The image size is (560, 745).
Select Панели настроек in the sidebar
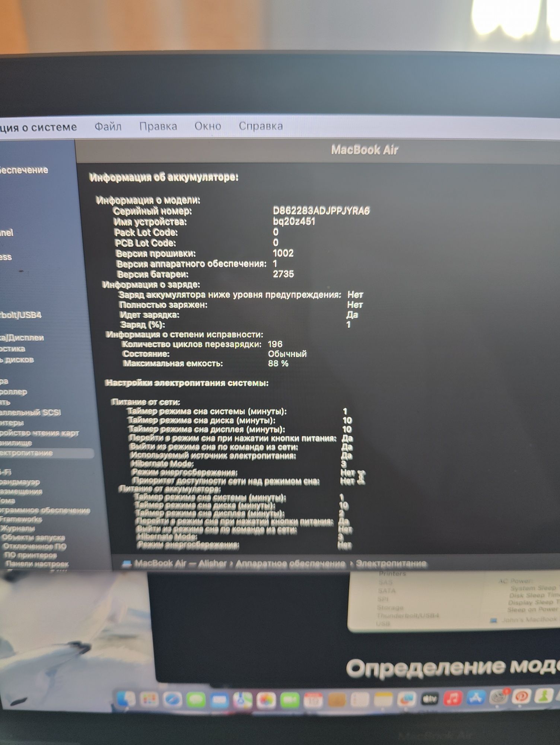tap(37, 564)
